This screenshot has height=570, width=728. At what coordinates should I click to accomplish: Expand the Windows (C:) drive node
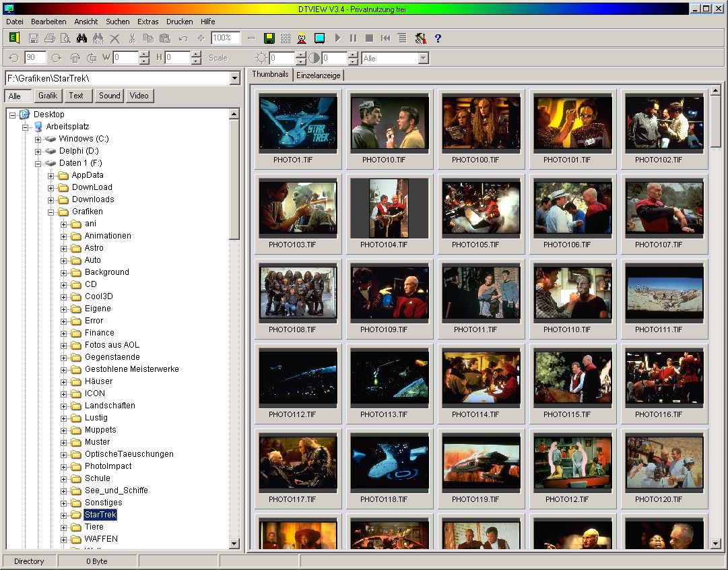click(38, 139)
